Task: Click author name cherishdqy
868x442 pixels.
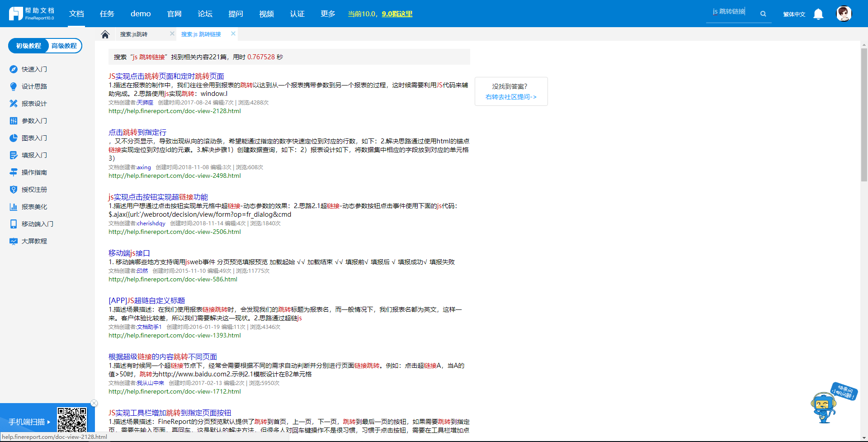Action: [x=151, y=223]
